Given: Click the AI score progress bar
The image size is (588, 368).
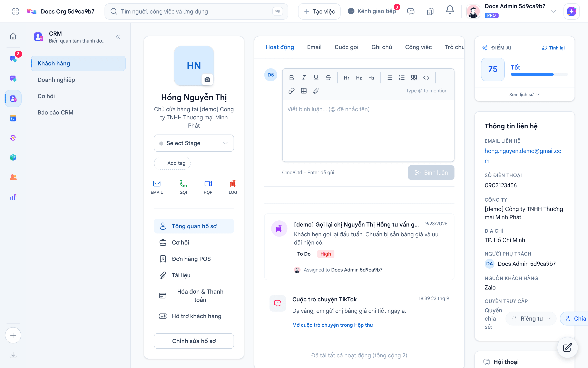Looking at the screenshot, I should [x=539, y=74].
